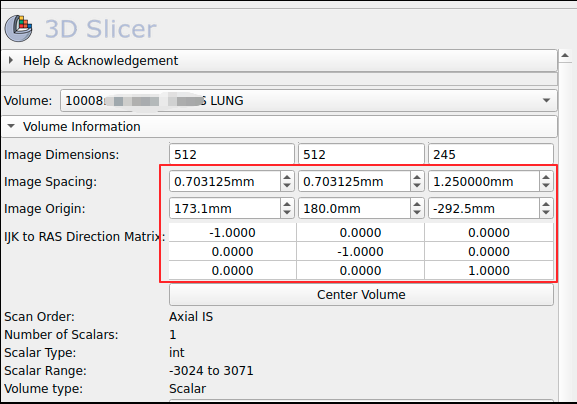Click the first Image Dimensions field 512
Viewport: 577px width, 404px height.
pos(232,154)
